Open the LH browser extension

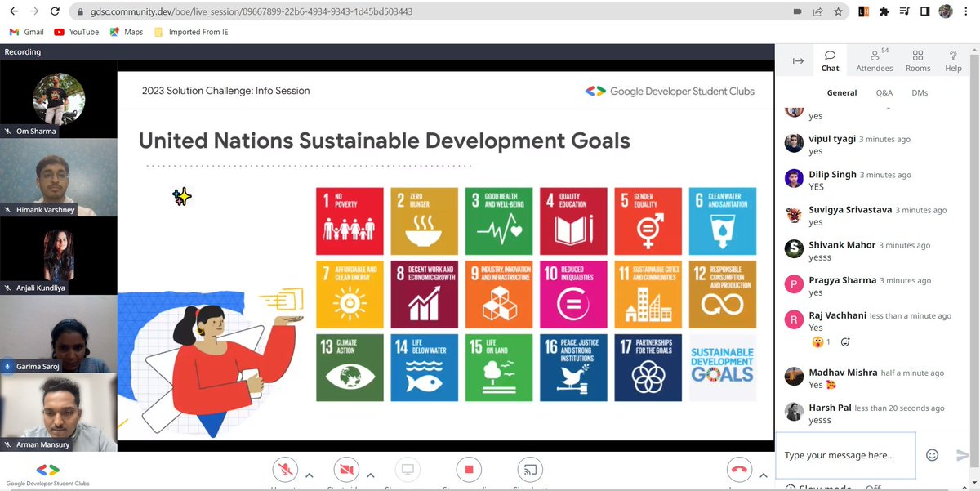click(864, 12)
